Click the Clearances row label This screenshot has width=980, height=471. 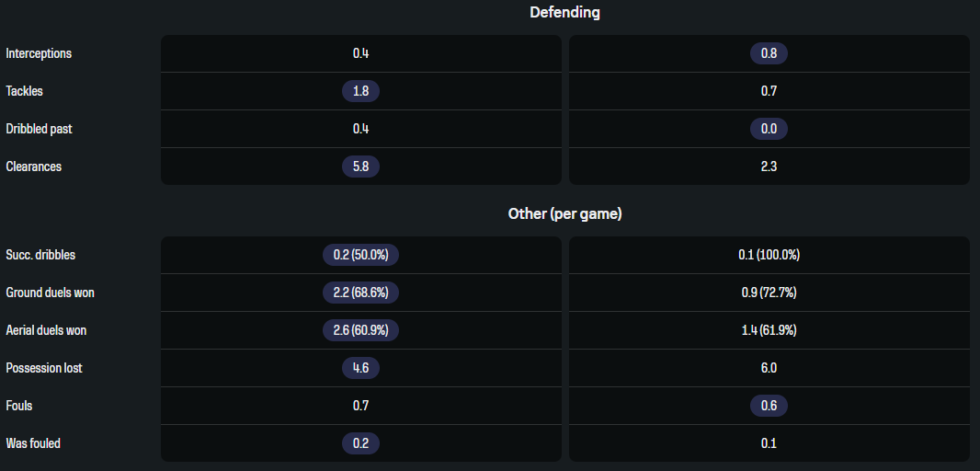point(34,167)
